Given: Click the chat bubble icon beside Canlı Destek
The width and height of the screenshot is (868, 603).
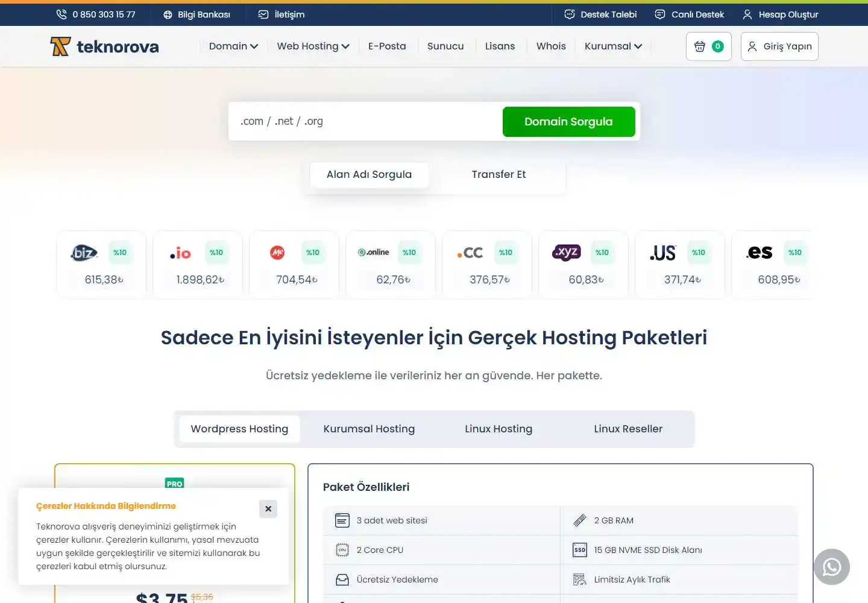Looking at the screenshot, I should click(660, 14).
